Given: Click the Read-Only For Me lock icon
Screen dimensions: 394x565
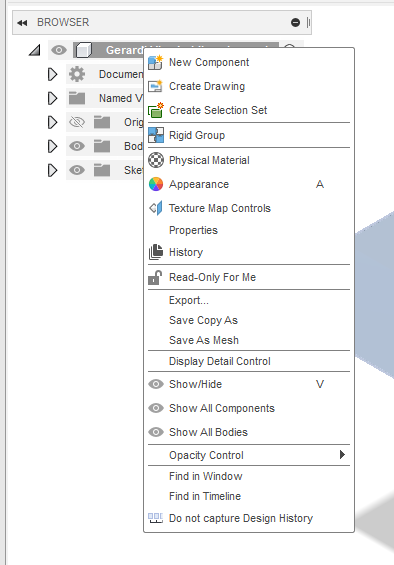Looking at the screenshot, I should [x=155, y=277].
